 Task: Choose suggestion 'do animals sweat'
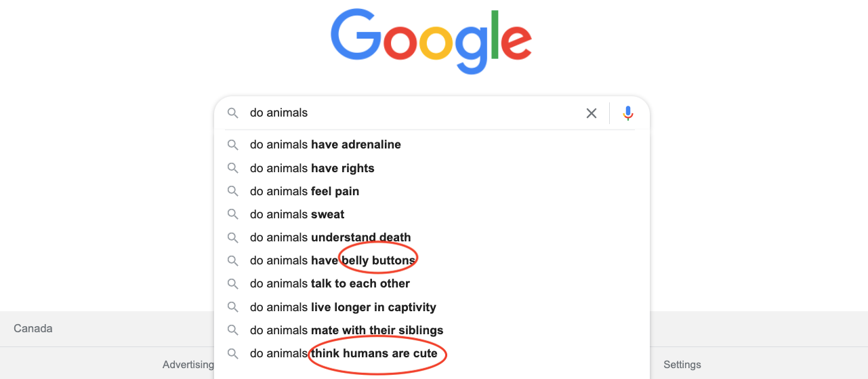(x=432, y=214)
